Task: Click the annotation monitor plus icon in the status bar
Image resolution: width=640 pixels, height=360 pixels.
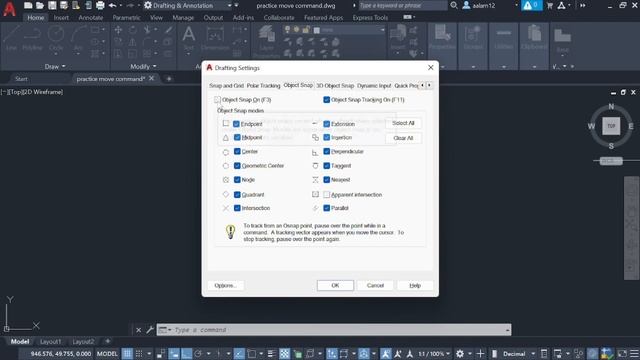Action: [480, 353]
